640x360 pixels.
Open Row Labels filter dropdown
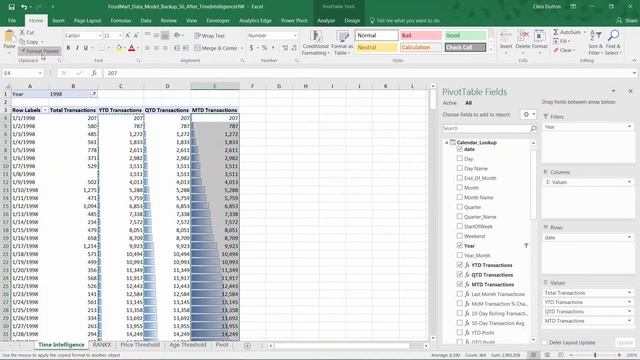(x=44, y=110)
